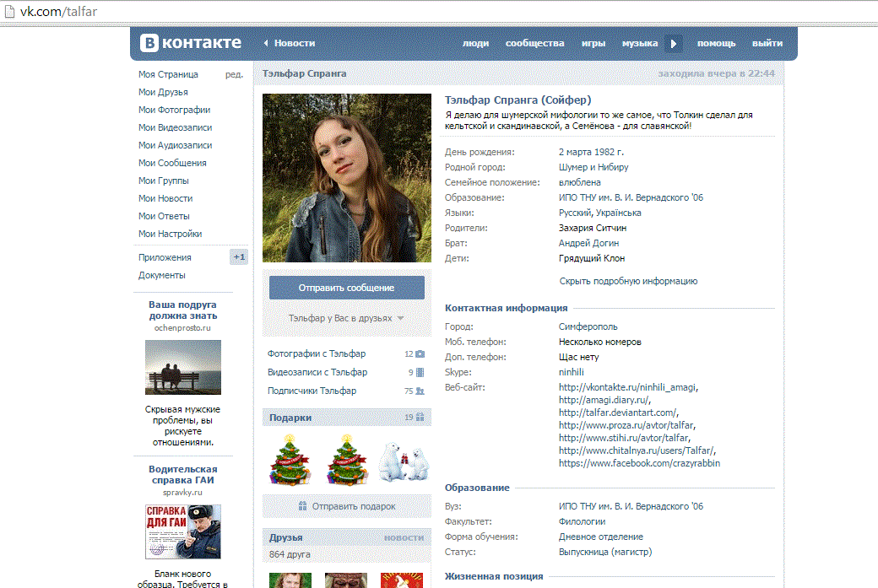Image resolution: width=878 pixels, height=588 pixels.
Task: Open the profile photo of Тэльфар
Action: [x=347, y=178]
